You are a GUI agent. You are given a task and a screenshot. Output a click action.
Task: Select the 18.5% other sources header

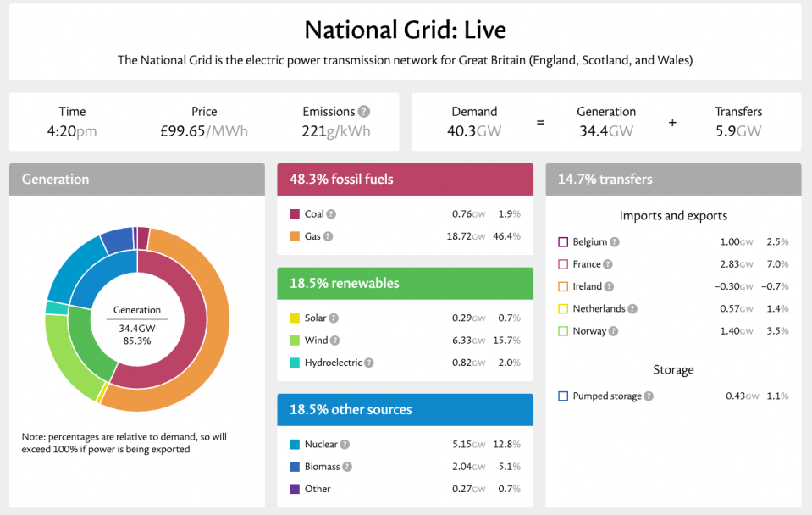pyautogui.click(x=405, y=410)
